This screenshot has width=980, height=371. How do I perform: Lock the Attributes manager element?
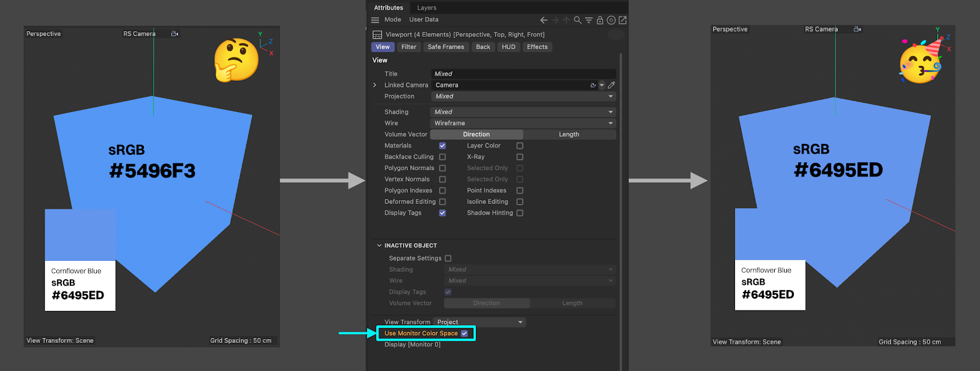point(600,20)
